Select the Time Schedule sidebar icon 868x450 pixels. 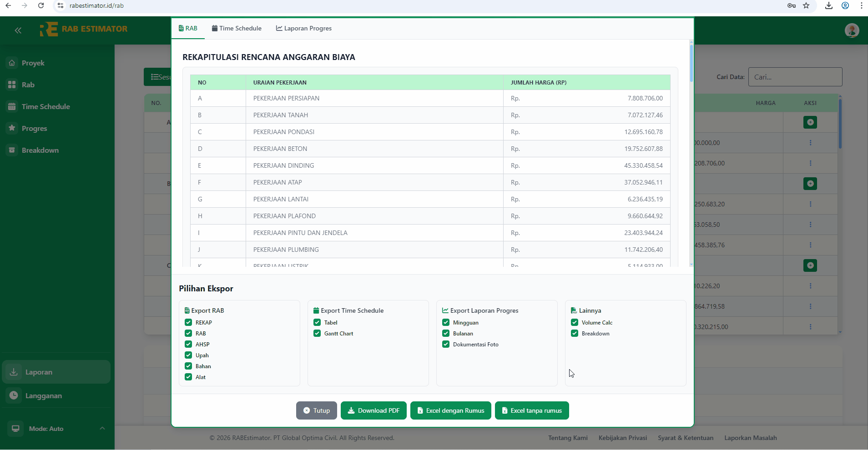pyautogui.click(x=12, y=106)
